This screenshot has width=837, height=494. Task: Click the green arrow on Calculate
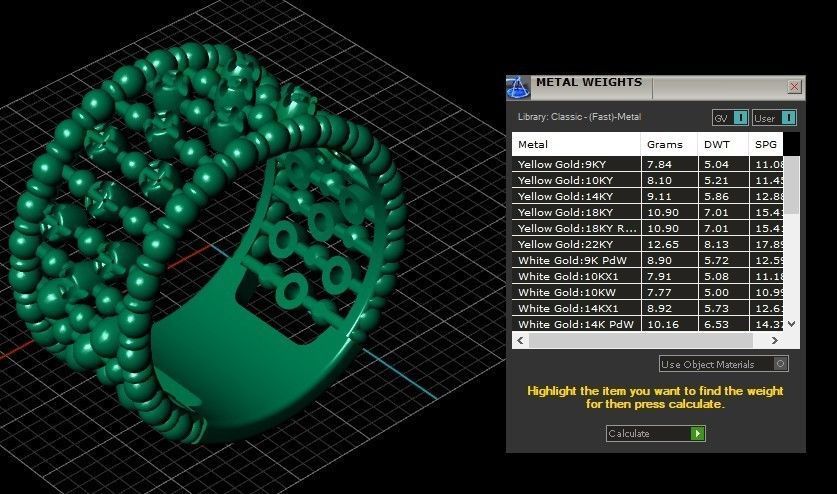click(698, 434)
